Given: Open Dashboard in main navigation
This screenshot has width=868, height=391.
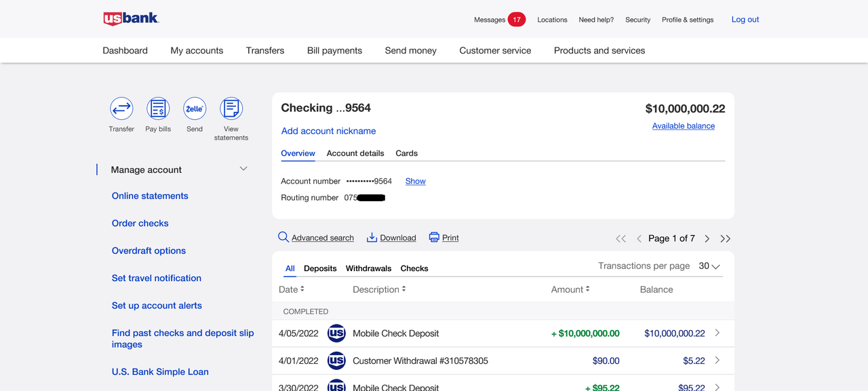Looking at the screenshot, I should 125,50.
